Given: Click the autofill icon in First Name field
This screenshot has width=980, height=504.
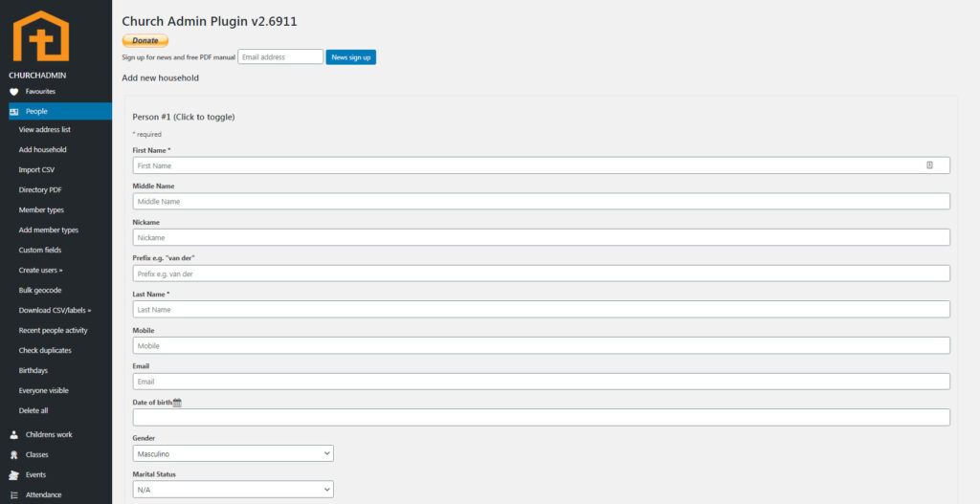Looking at the screenshot, I should (x=929, y=165).
